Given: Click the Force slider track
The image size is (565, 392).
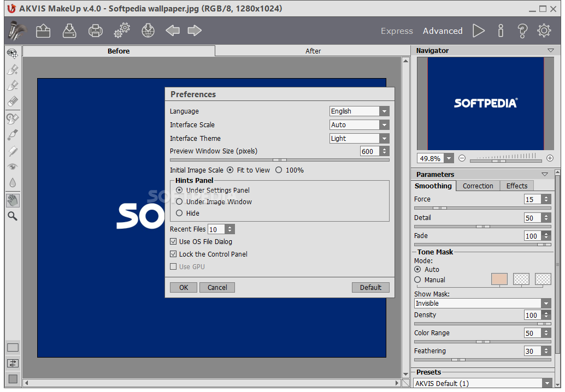Looking at the screenshot, I should coord(482,208).
